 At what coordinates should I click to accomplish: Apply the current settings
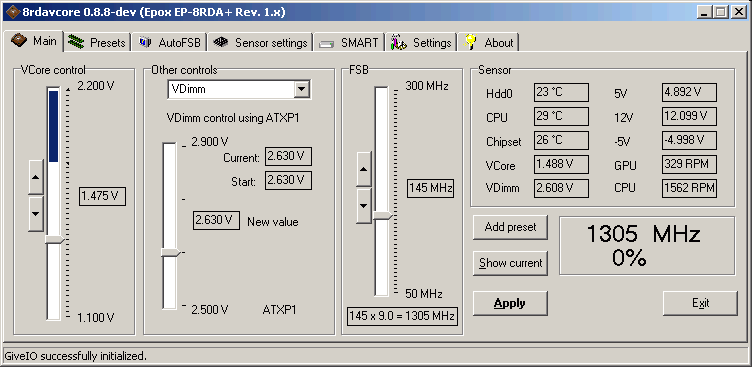510,303
